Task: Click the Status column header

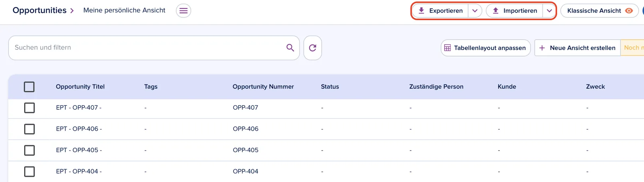Action: pos(330,87)
